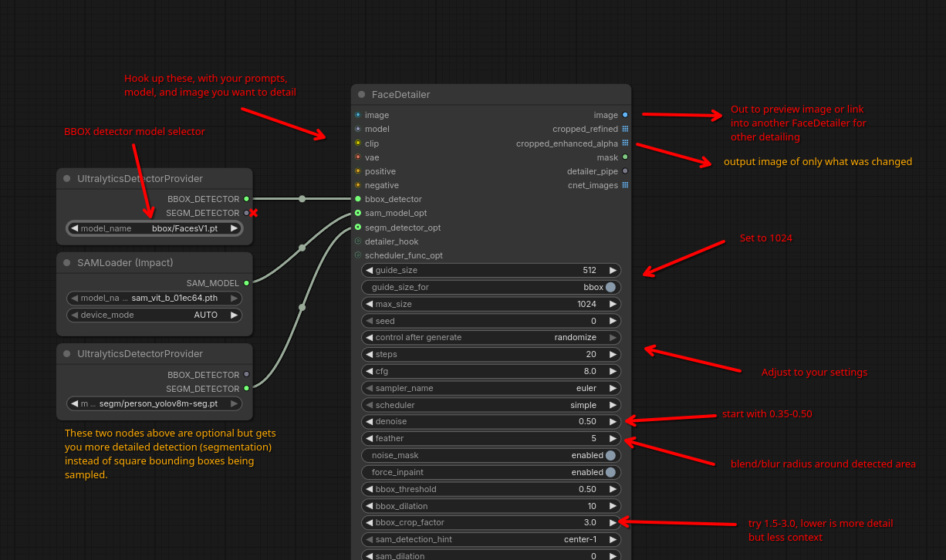Select the bbox/FacesV1.pt model_name field
Screen dimensions: 946x560
[154, 228]
